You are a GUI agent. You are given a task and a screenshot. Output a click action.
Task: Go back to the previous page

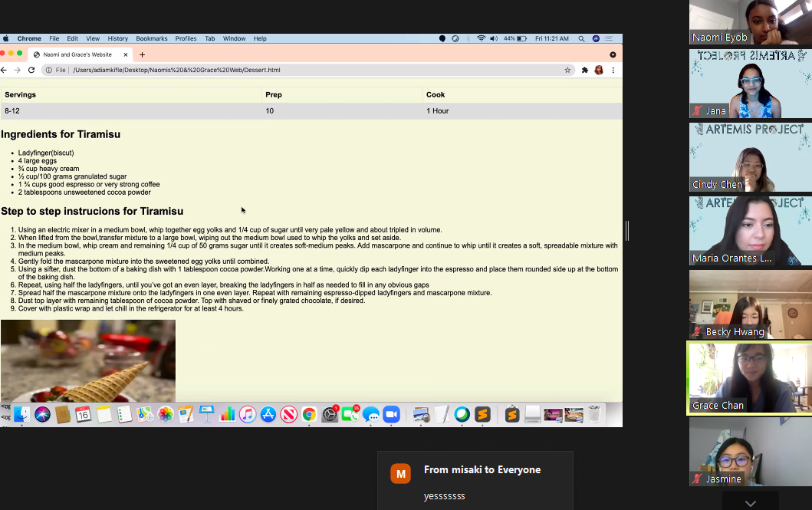[x=4, y=70]
